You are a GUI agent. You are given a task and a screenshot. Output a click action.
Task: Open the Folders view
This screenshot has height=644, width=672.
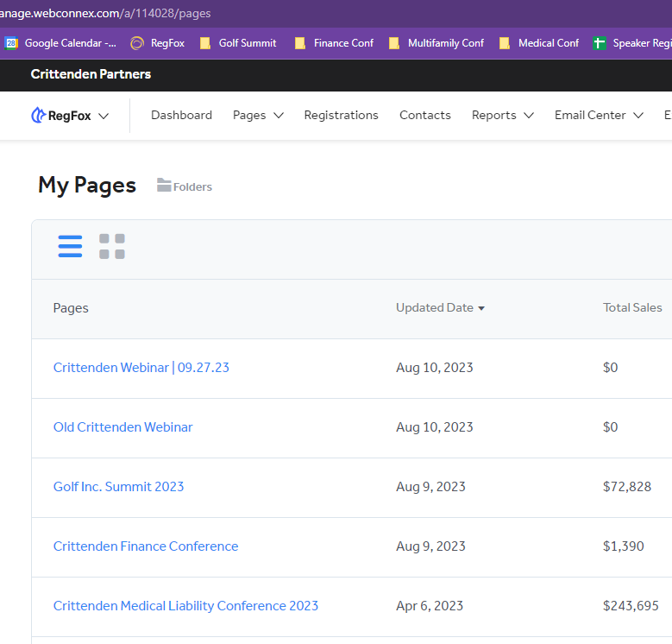click(x=184, y=186)
